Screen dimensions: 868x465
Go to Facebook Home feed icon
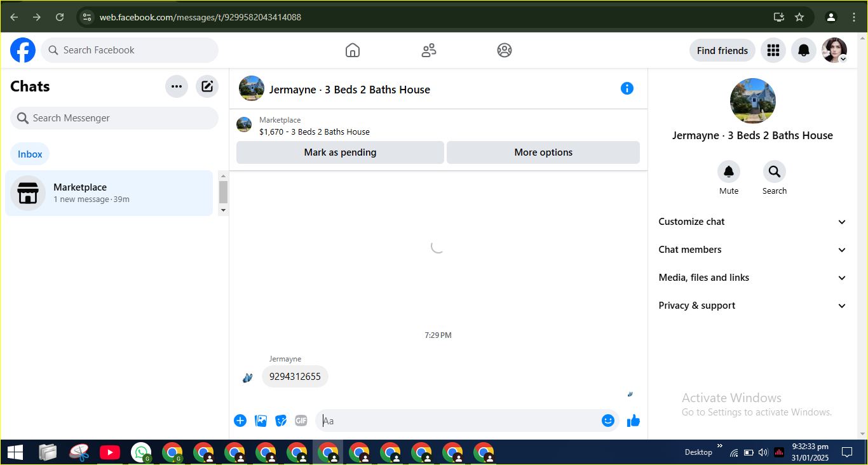coord(353,50)
